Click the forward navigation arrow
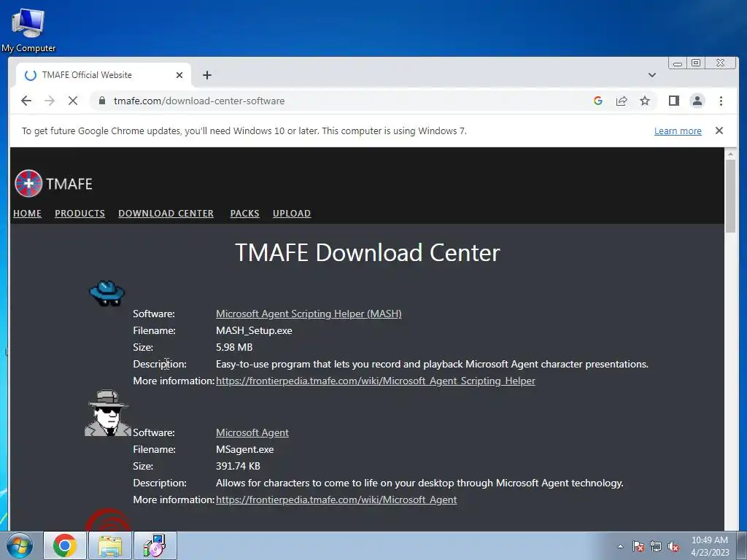This screenshot has height=560, width=747. [x=50, y=101]
